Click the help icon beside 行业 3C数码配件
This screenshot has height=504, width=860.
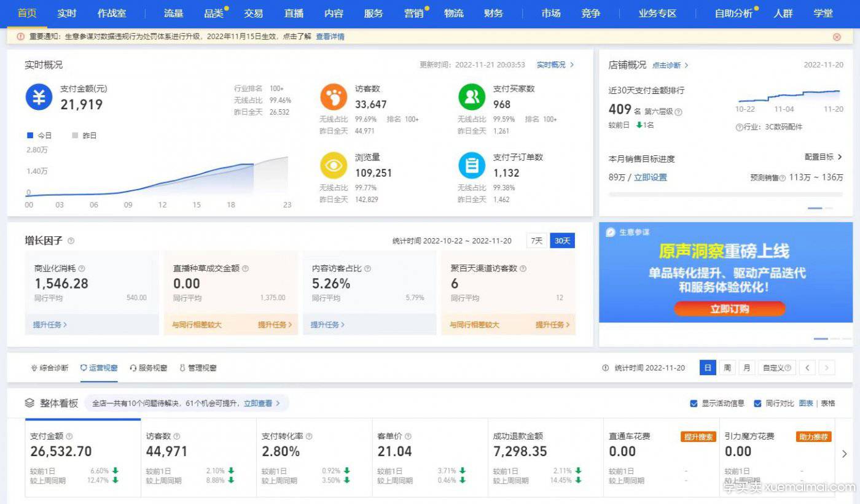[739, 127]
